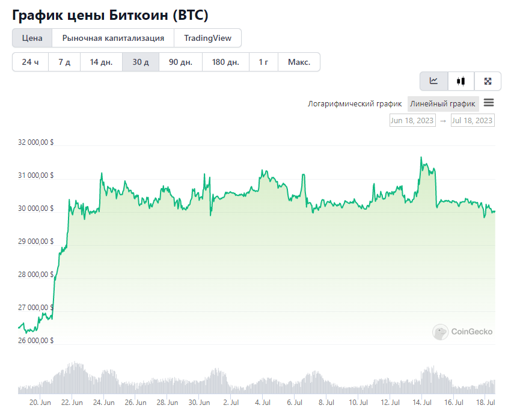Click the 8. Jul date label
Viewport: 508px width, 420px height.
(326, 402)
